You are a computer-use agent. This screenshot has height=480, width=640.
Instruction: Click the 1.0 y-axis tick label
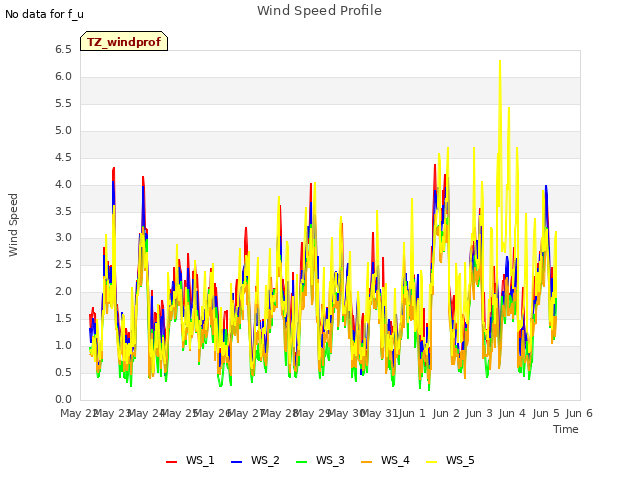pyautogui.click(x=63, y=345)
